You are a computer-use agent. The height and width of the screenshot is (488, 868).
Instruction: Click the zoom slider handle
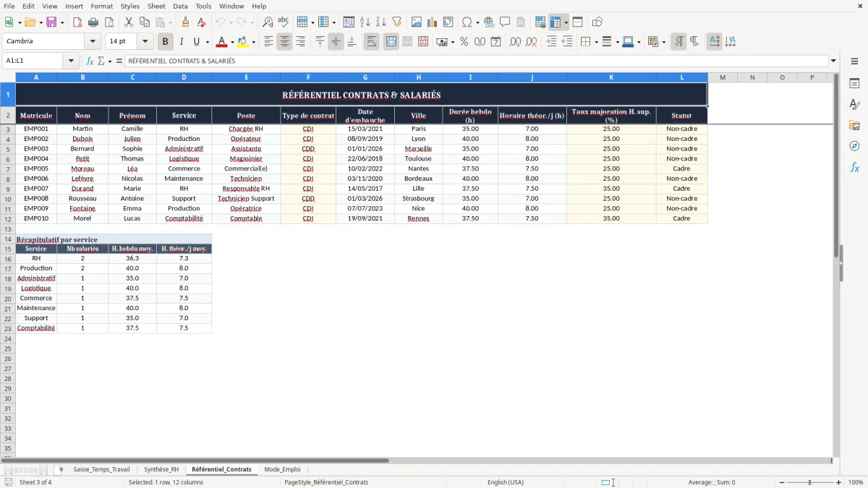pos(810,482)
